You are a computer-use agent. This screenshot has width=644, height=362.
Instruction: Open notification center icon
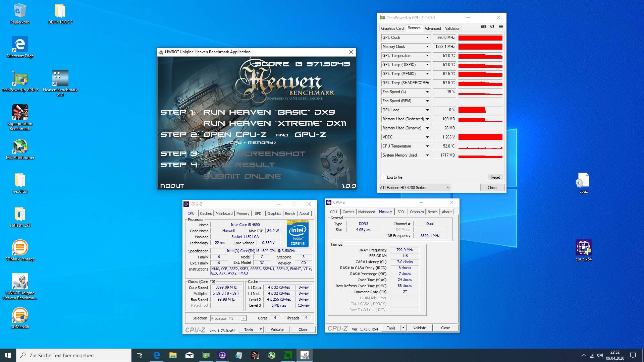click(x=633, y=355)
